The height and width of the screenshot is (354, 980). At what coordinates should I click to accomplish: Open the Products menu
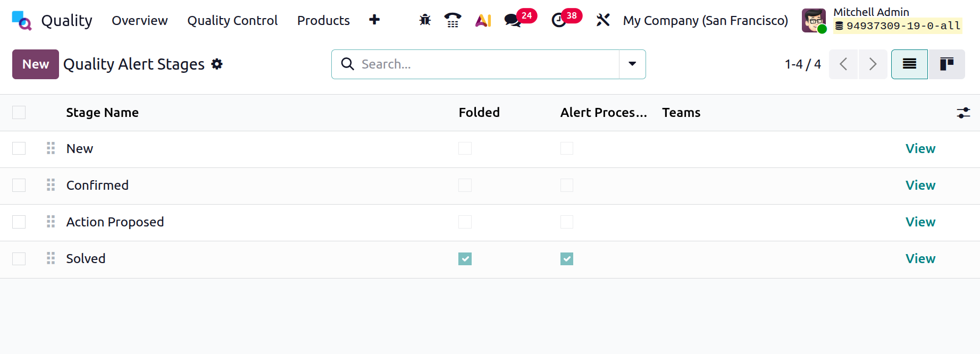[323, 20]
